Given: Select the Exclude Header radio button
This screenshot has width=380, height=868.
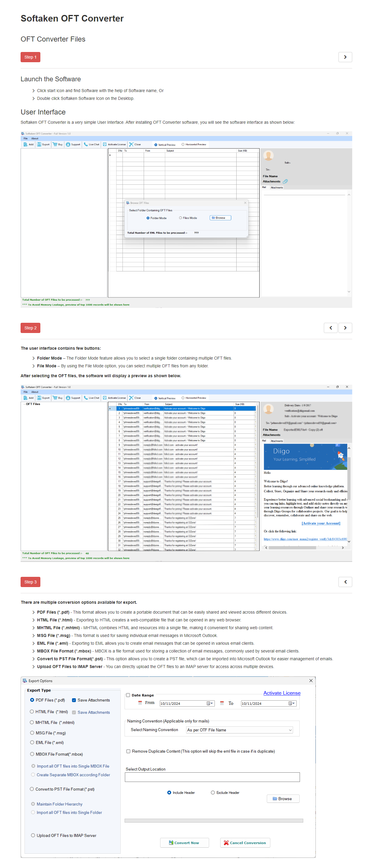Looking at the screenshot, I should click(x=213, y=792).
